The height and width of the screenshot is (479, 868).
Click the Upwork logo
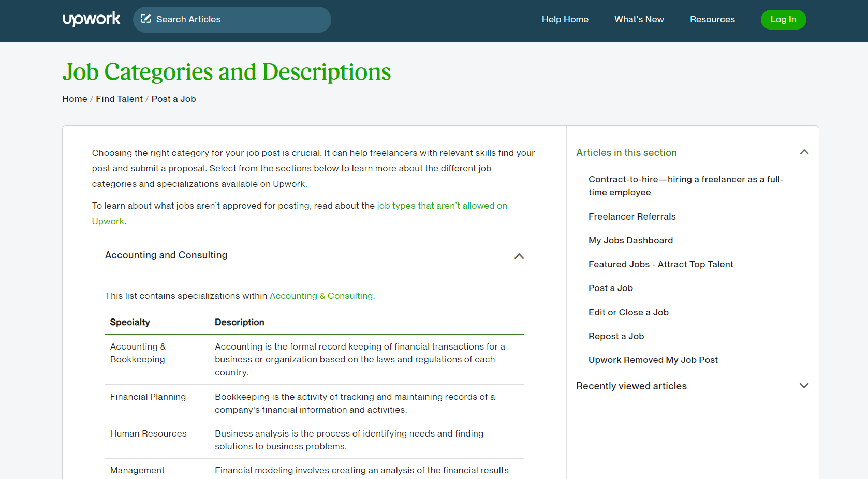tap(91, 19)
